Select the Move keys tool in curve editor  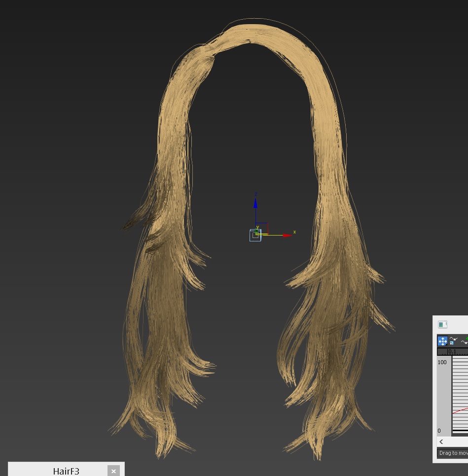tap(442, 341)
